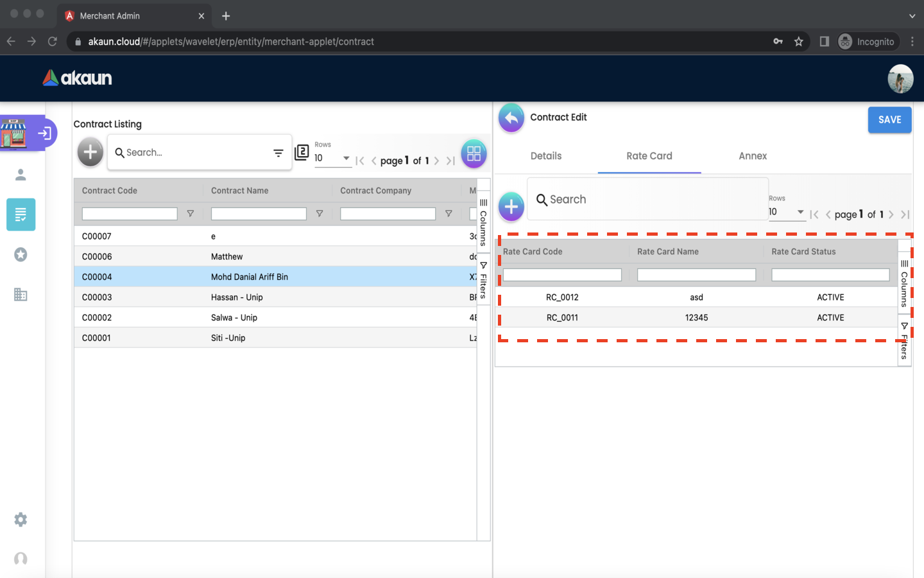The height and width of the screenshot is (578, 924).
Task: Open the user profile avatar
Action: coord(900,79)
